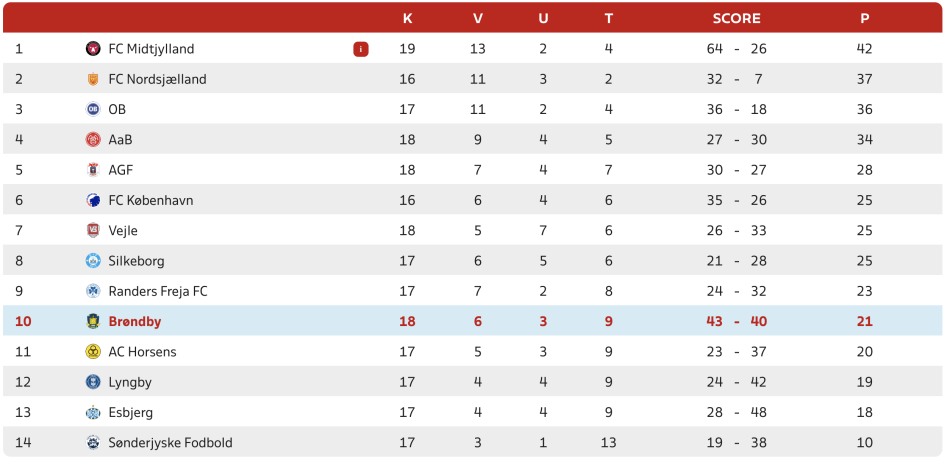Click the Brøndby club badge
This screenshot has height=462, width=950.
(x=93, y=322)
